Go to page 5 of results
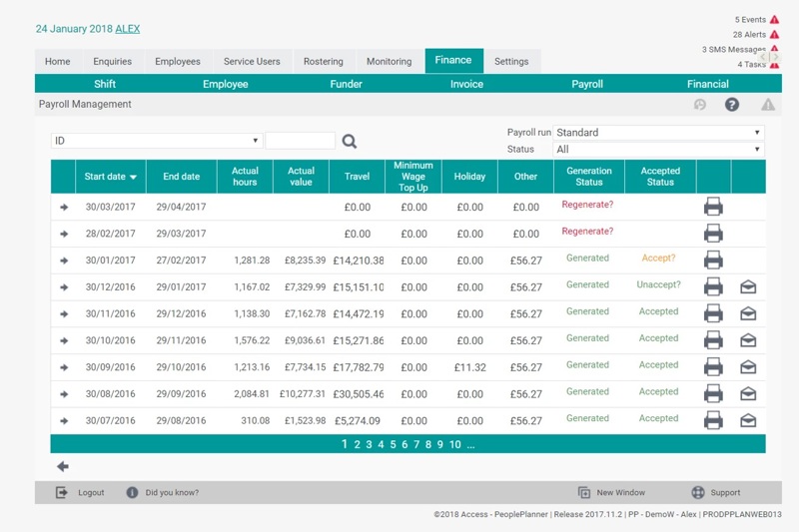 [x=393, y=445]
